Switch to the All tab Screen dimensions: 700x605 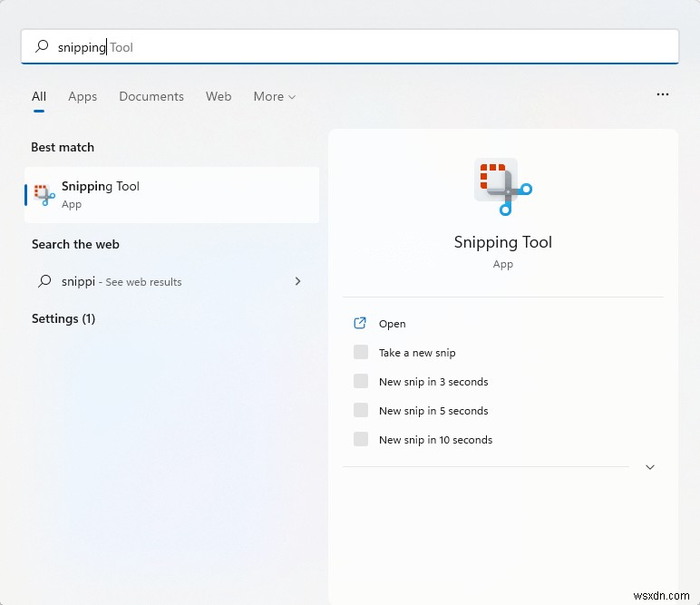click(x=39, y=96)
